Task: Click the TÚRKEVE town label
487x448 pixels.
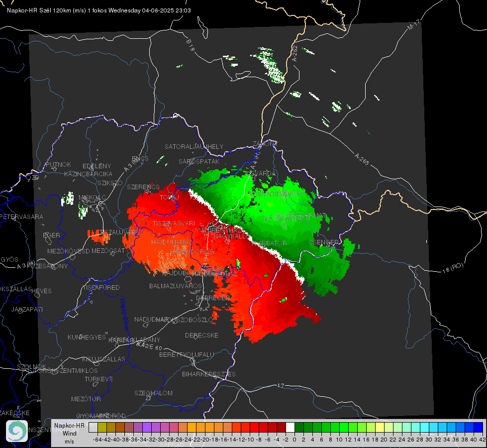Action: click(98, 379)
